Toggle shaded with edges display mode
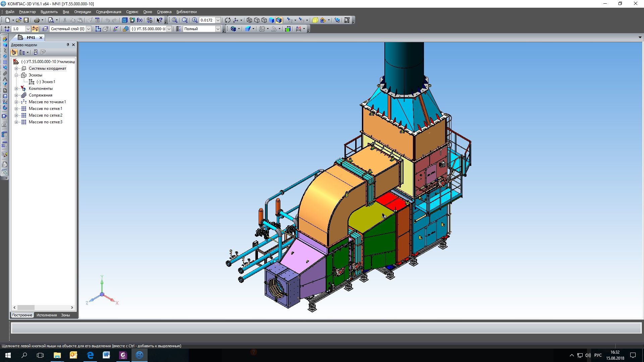Screen dimensions: 644x362 279,20
